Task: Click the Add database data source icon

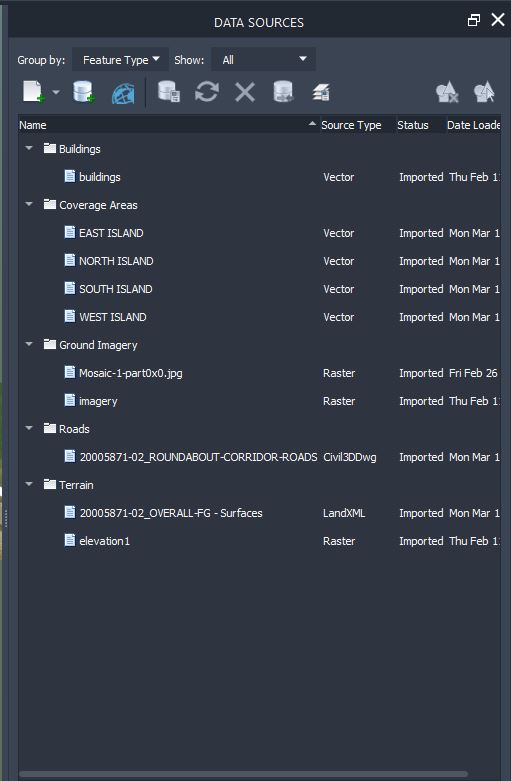Action: (x=84, y=92)
